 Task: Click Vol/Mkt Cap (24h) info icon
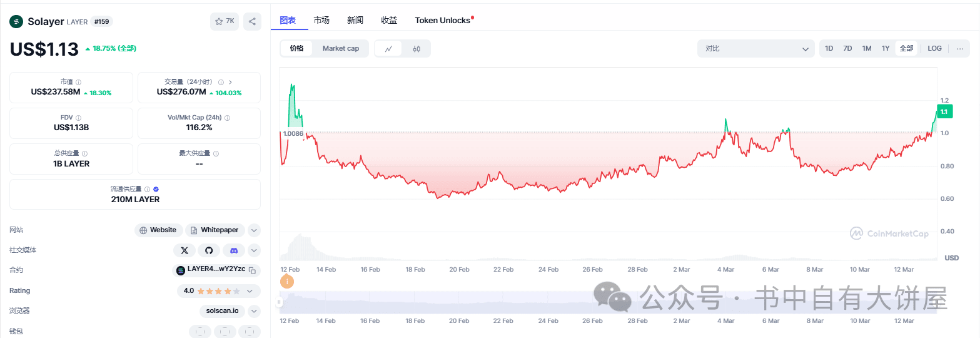227,118
